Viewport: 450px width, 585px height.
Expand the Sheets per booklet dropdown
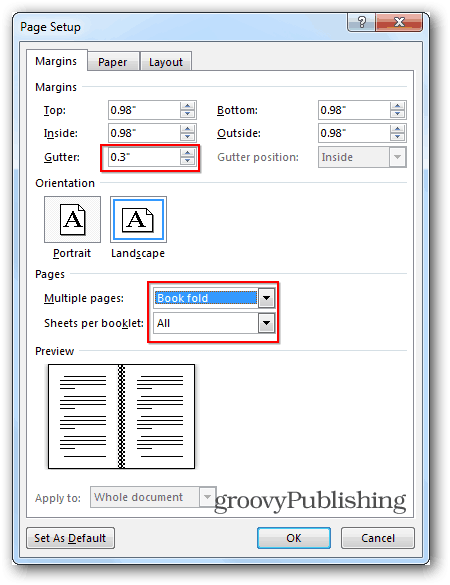click(266, 323)
